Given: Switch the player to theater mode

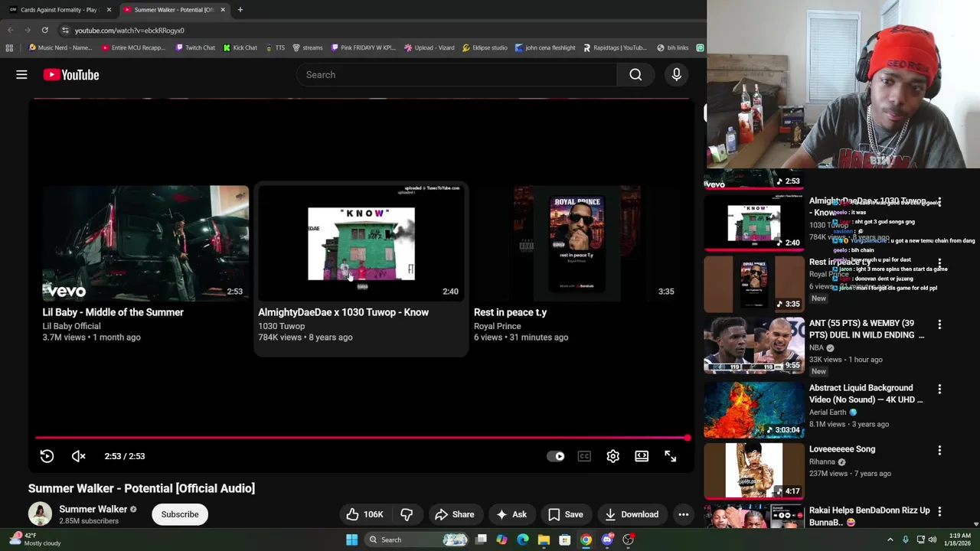Looking at the screenshot, I should (642, 456).
